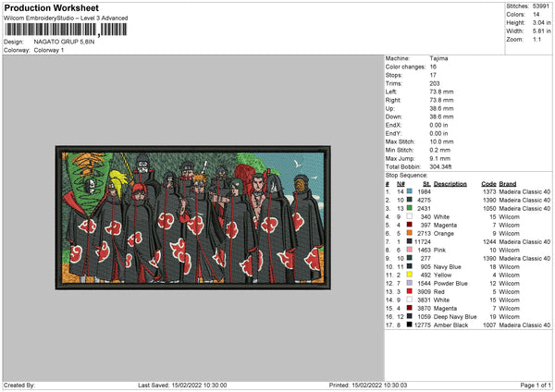The width and height of the screenshot is (555, 392).
Task: Click the Red color swatch in row 13
Action: pos(410,291)
